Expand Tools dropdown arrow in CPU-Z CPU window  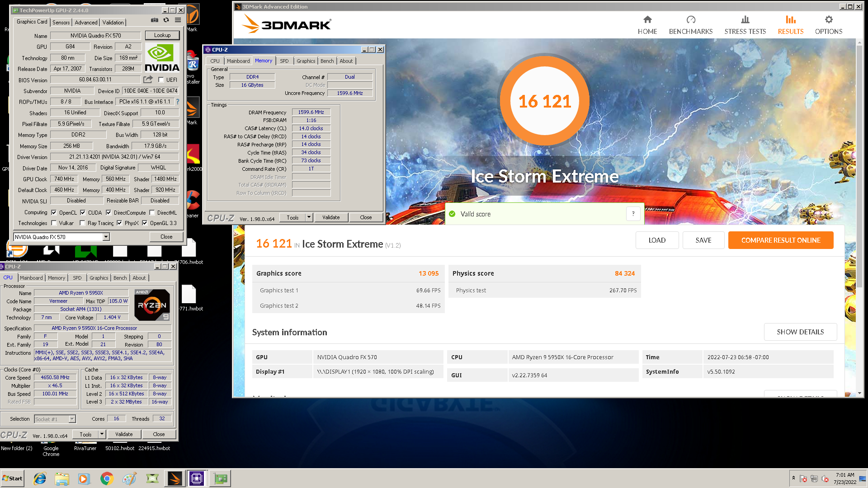[102, 434]
